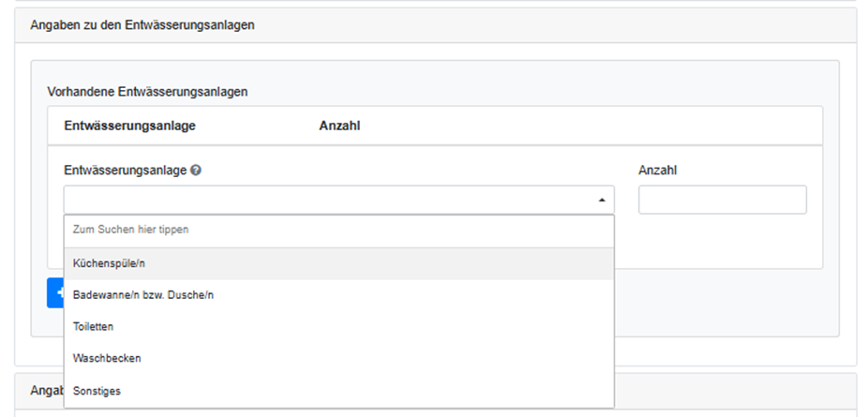Viewport: 868px width, 417px height.
Task: Click the Anzahl label above input field
Action: click(657, 171)
